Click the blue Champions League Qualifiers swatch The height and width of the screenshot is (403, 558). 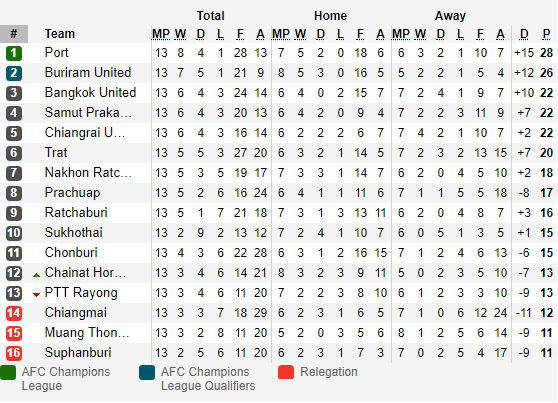(x=147, y=372)
